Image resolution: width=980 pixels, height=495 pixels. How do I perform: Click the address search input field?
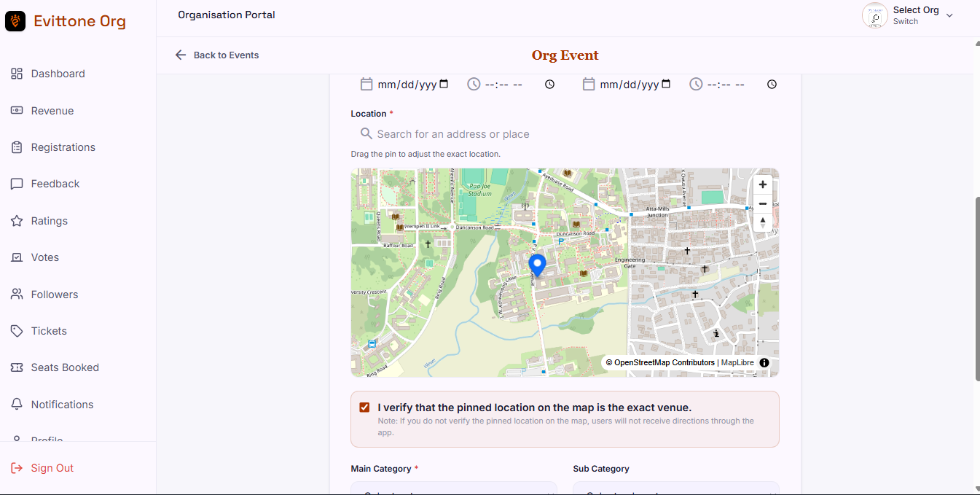point(565,134)
